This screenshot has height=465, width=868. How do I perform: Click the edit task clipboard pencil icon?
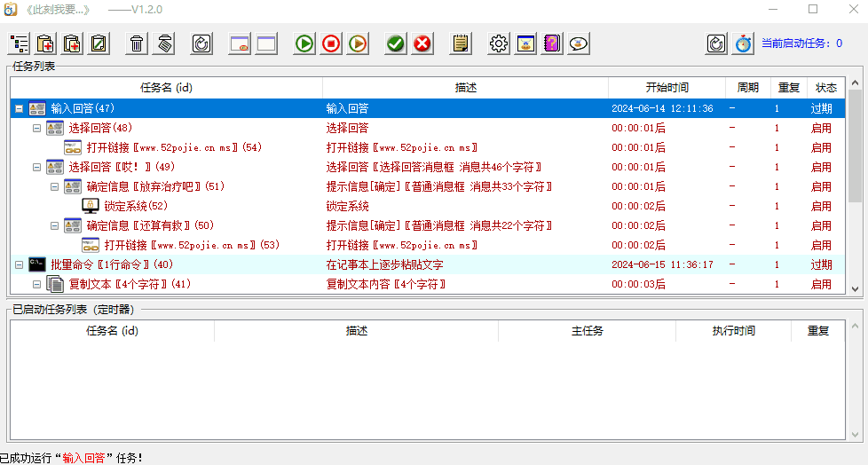click(x=99, y=43)
